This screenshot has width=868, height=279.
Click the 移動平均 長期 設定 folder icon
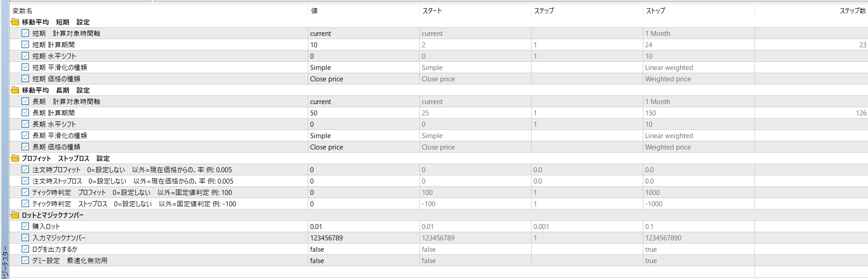[x=15, y=90]
